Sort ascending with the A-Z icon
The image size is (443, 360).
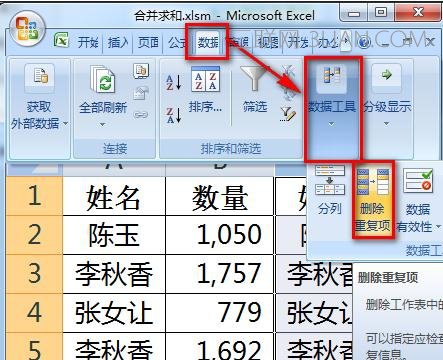coord(174,82)
